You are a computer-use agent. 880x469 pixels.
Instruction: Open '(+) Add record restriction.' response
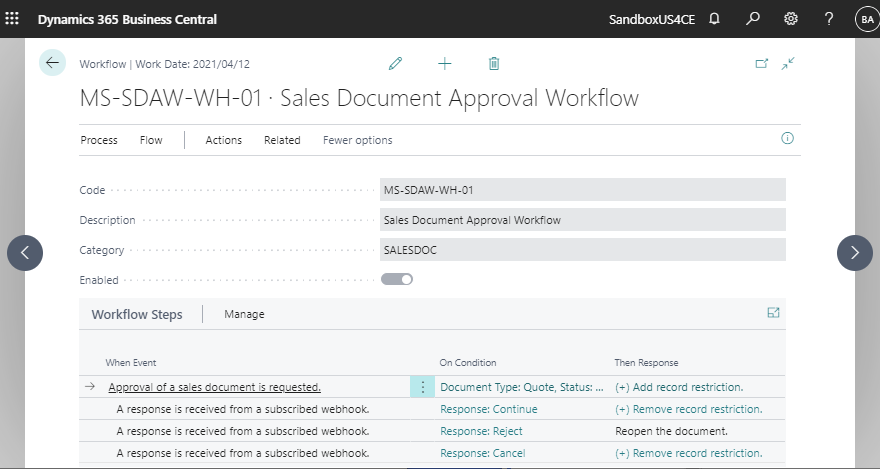pos(679,387)
